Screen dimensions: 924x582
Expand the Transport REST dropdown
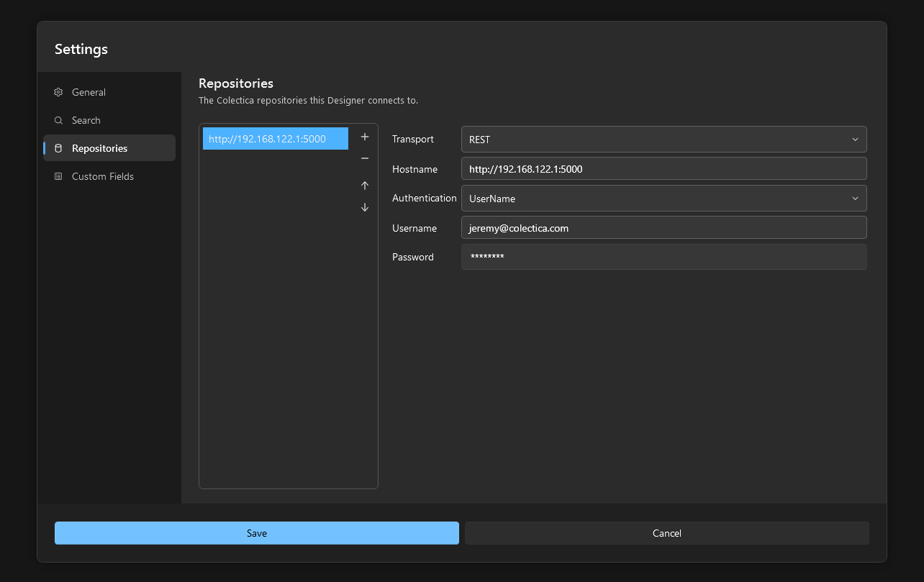point(664,140)
